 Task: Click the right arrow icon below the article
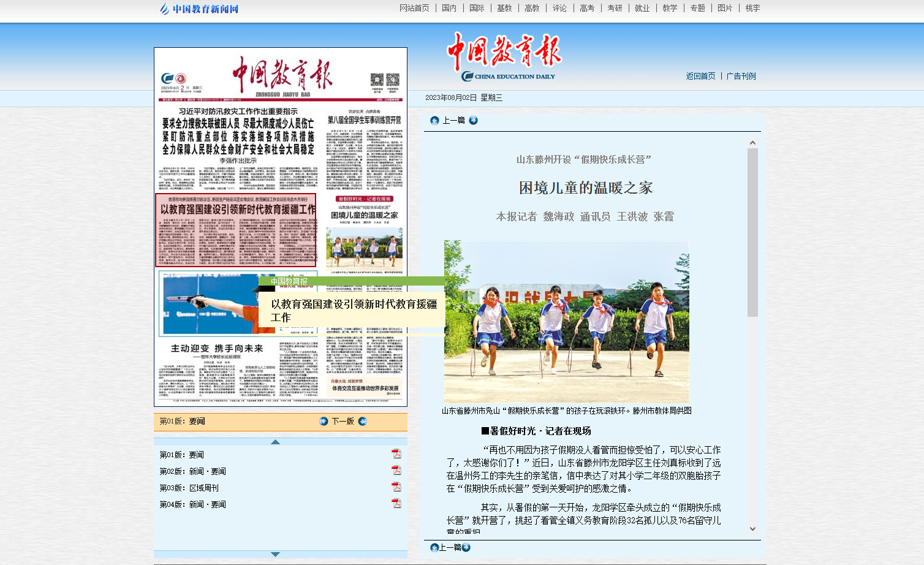point(466,547)
